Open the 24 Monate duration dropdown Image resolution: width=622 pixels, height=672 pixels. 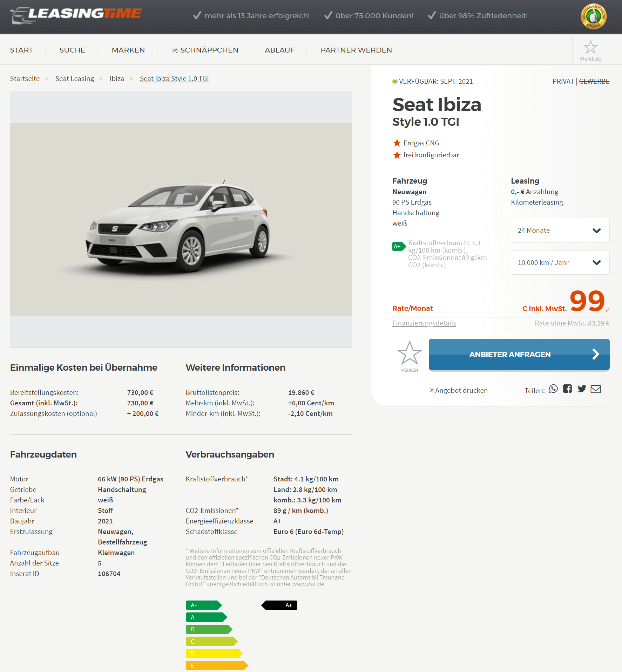(x=560, y=230)
